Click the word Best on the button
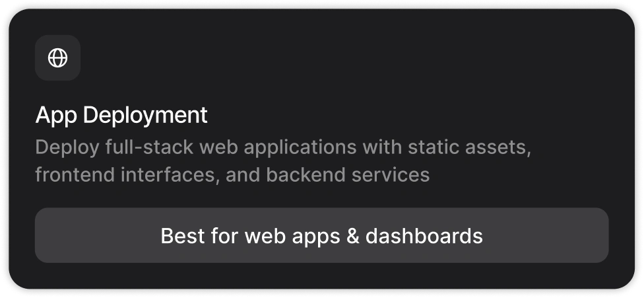The width and height of the screenshot is (644, 298). pyautogui.click(x=179, y=236)
